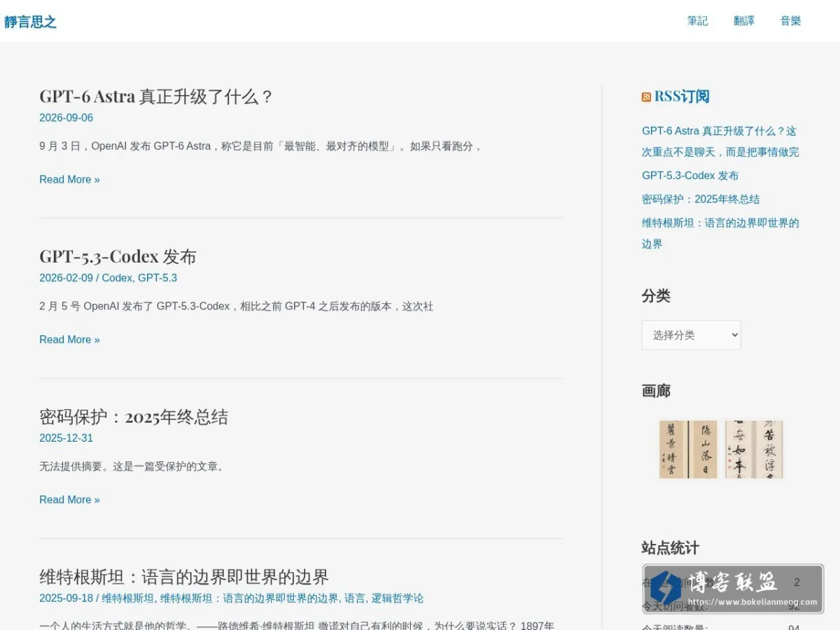Expand the 选择分类 category dropdown
The width and height of the screenshot is (840, 630).
pos(691,335)
